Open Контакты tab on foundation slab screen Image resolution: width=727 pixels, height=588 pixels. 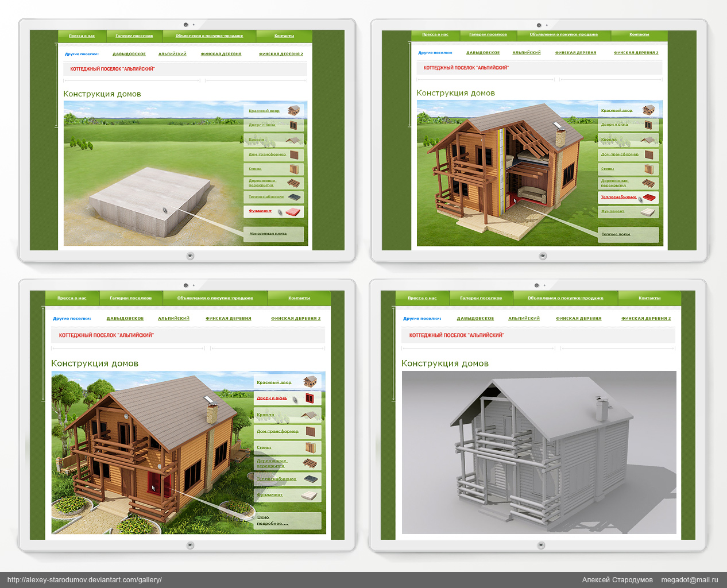tap(284, 36)
